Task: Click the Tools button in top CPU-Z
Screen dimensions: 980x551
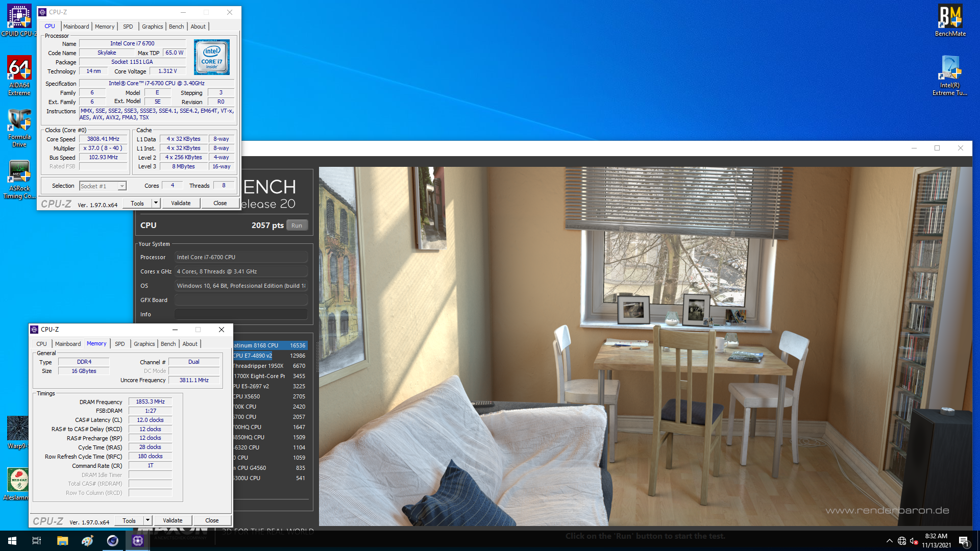Action: tap(137, 203)
